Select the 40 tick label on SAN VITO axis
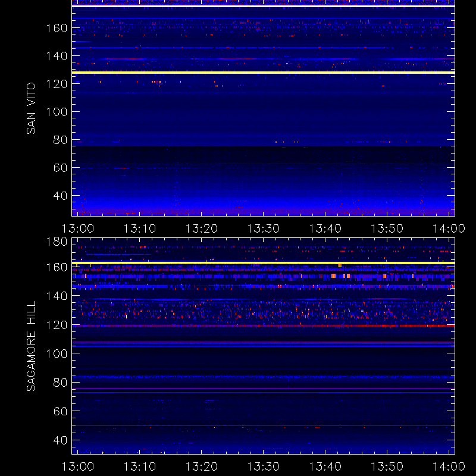Image resolution: width=476 pixels, height=476 pixels. (60, 196)
